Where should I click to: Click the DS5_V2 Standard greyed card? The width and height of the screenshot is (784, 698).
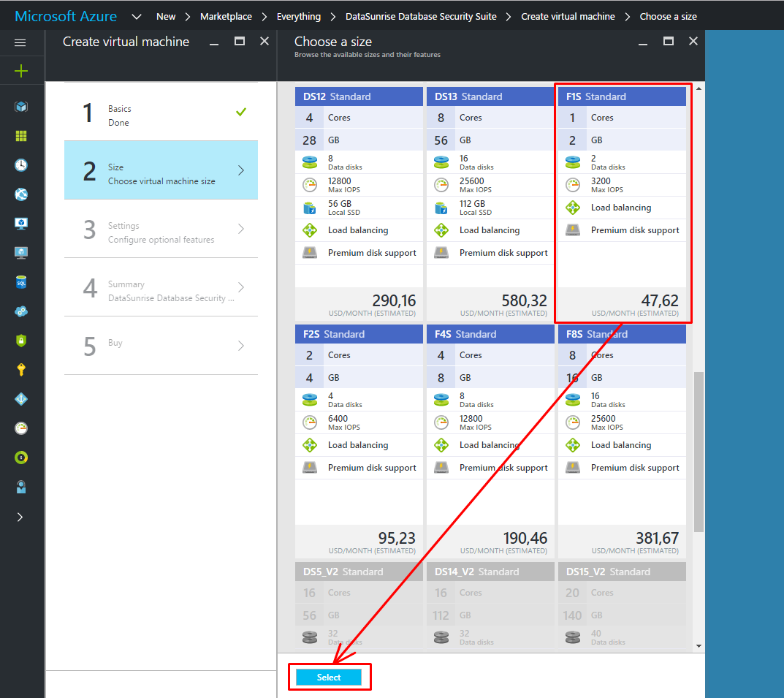(359, 605)
